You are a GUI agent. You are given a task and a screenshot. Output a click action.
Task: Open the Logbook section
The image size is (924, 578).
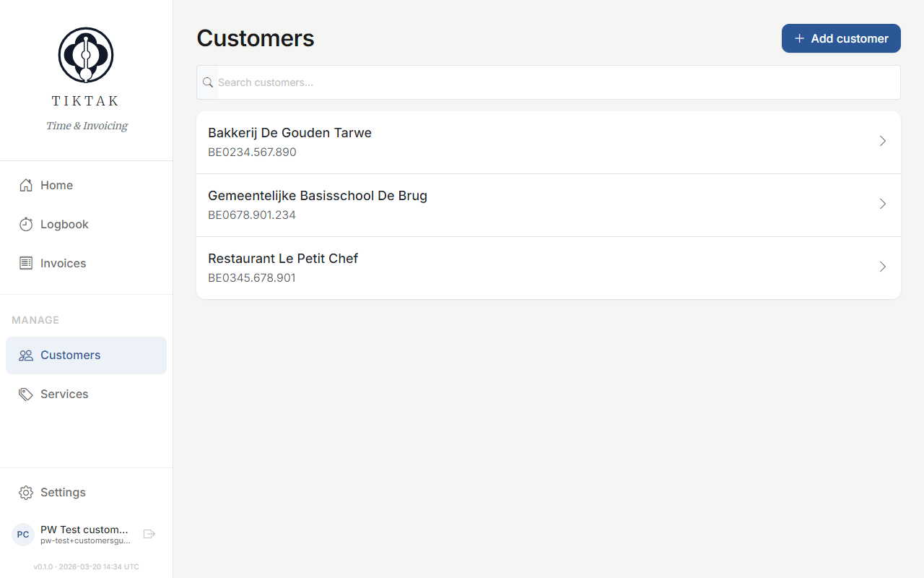click(64, 224)
